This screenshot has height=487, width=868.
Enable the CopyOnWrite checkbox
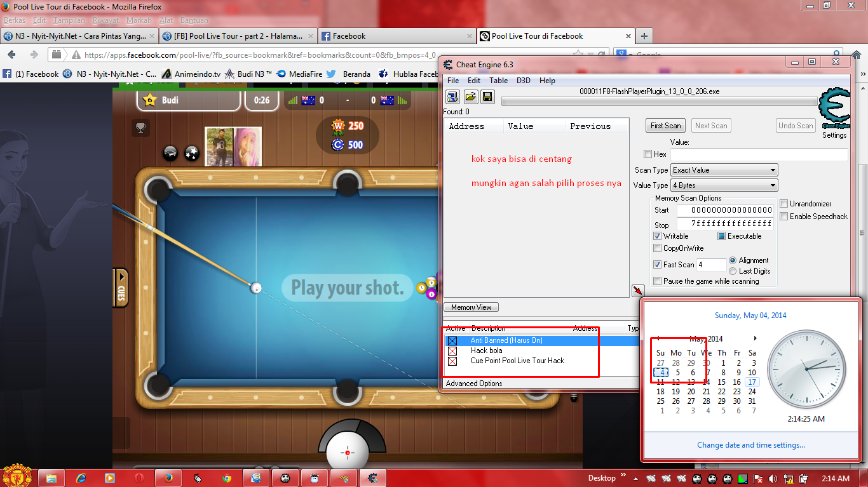658,248
